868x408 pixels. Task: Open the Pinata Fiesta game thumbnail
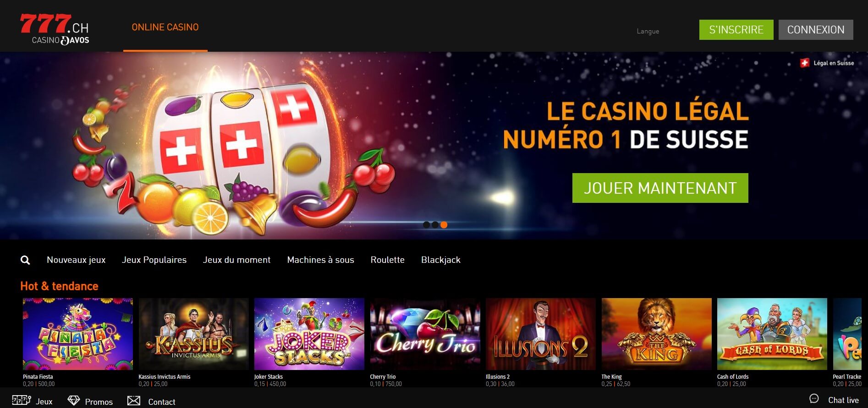tap(78, 334)
